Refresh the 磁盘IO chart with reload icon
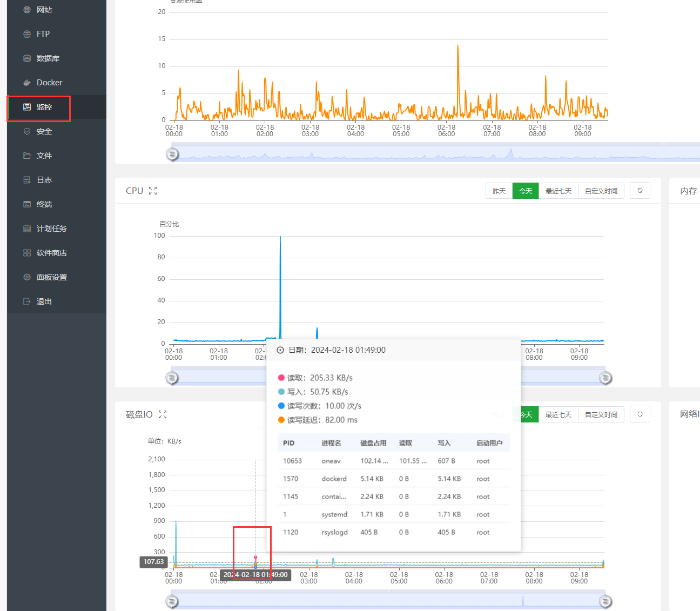 pyautogui.click(x=640, y=414)
